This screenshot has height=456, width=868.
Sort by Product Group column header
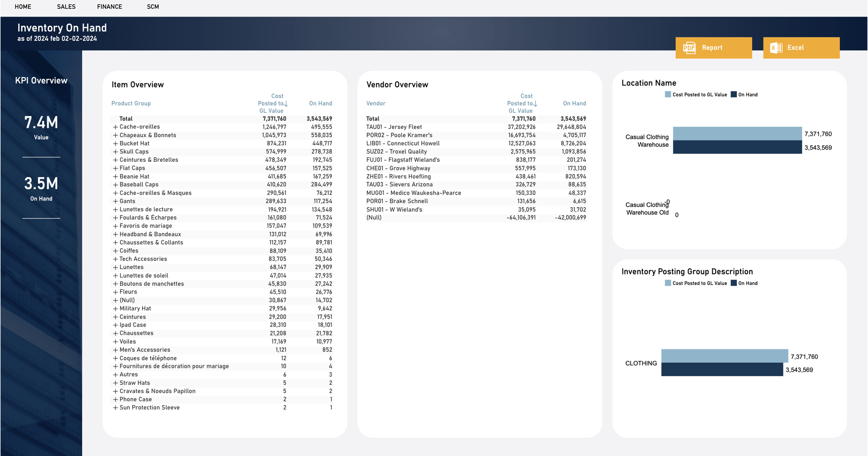pos(131,104)
